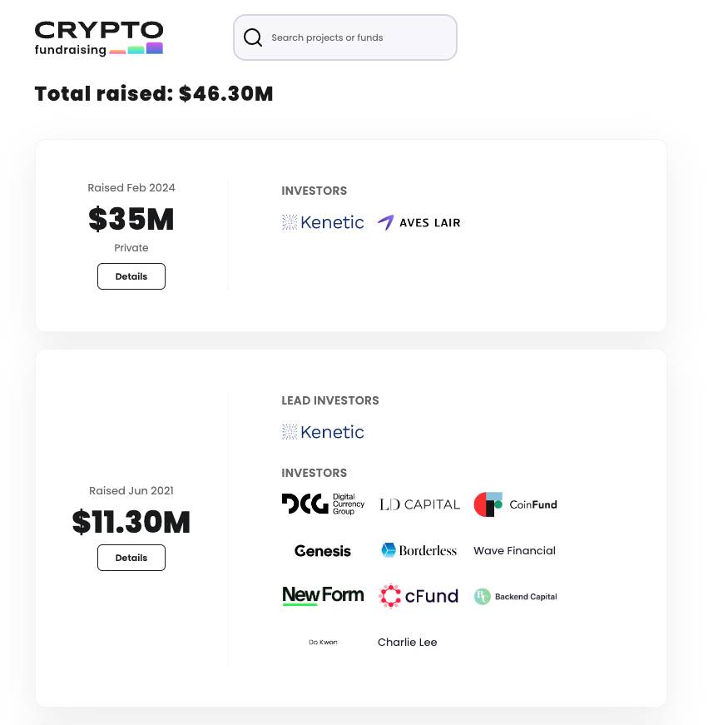Viewport: 728px width, 725px height.
Task: Click the $11.30M raised amount
Action: pyautogui.click(x=131, y=523)
